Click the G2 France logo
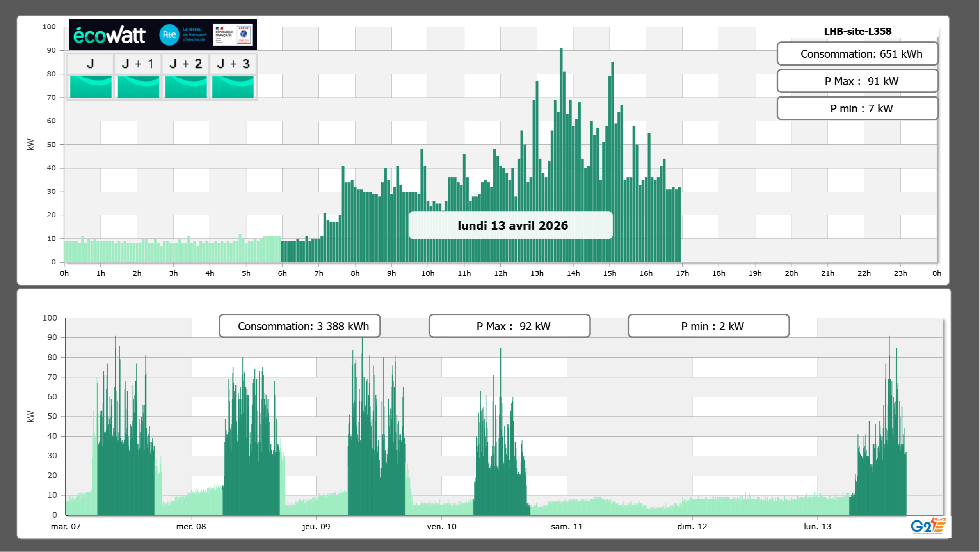980x552 pixels. tap(928, 526)
